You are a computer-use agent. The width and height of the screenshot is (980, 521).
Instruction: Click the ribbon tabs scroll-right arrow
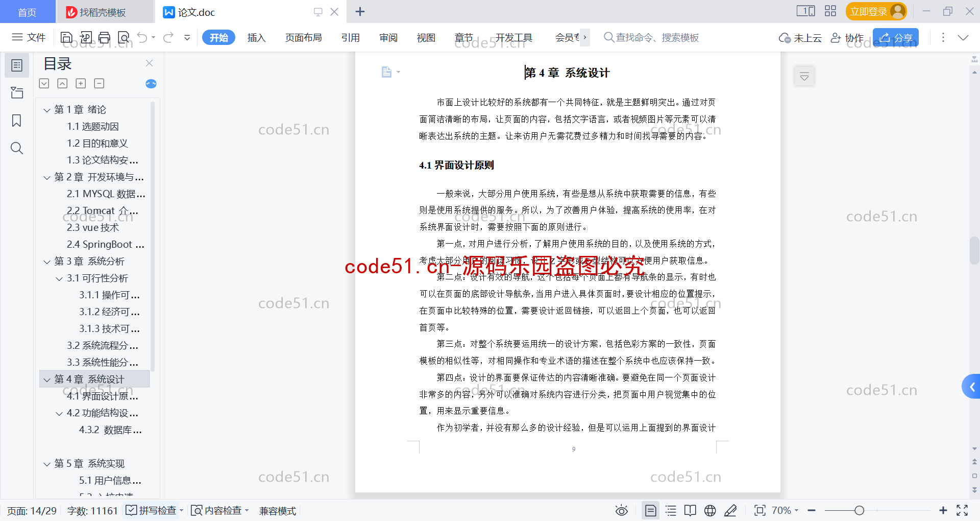(585, 37)
